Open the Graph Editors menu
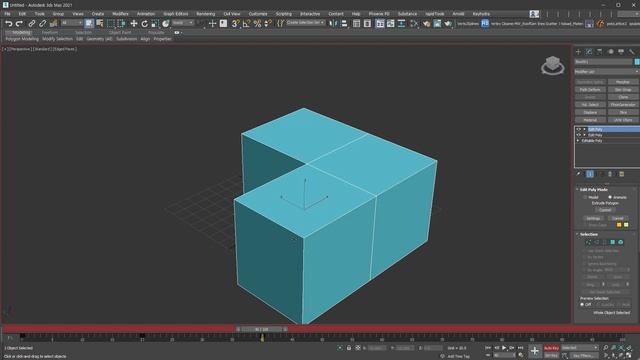 [176, 14]
